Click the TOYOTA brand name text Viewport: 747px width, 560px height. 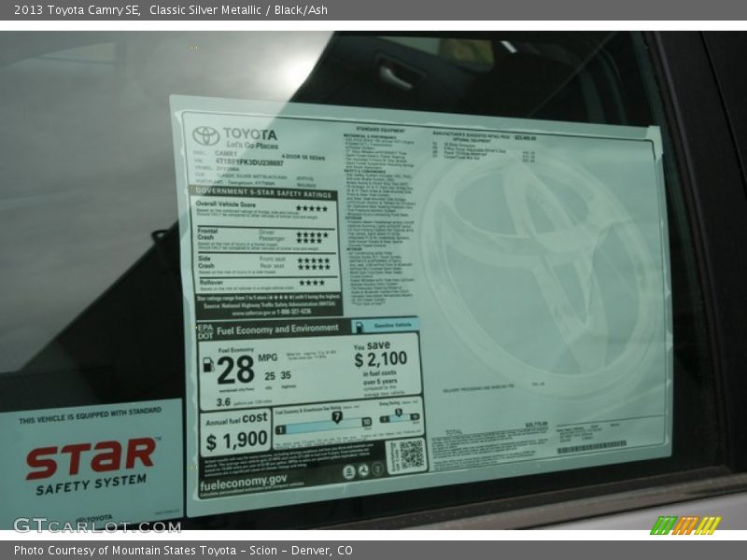point(249,133)
